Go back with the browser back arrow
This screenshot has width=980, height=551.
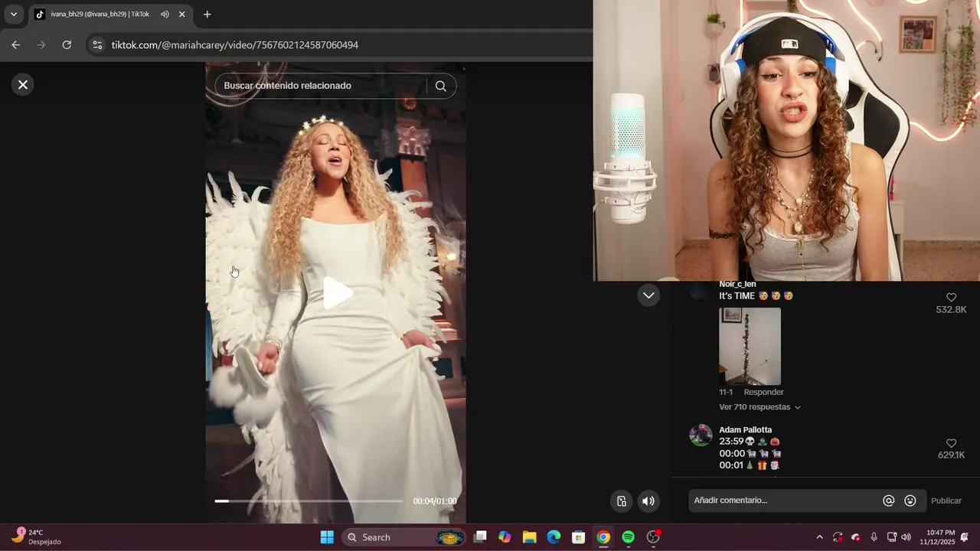[16, 45]
